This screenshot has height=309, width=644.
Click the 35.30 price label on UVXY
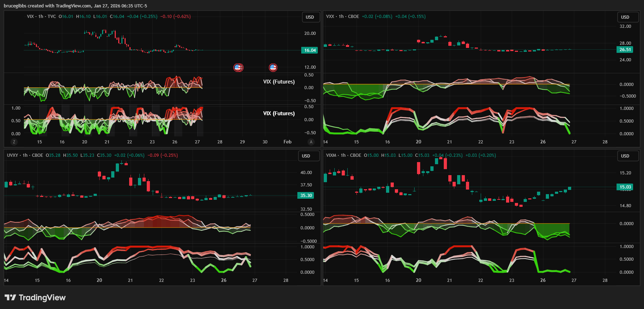(x=306, y=196)
